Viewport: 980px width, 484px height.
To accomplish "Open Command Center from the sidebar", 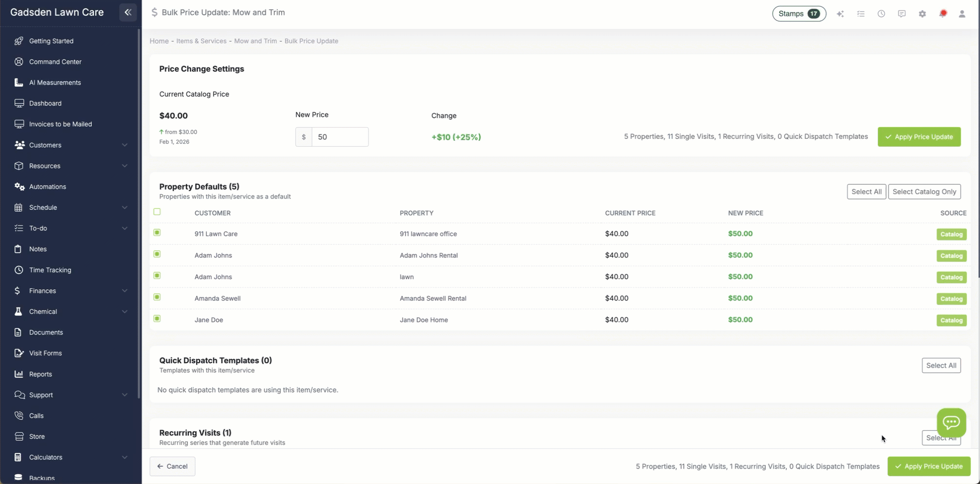I will point(55,62).
